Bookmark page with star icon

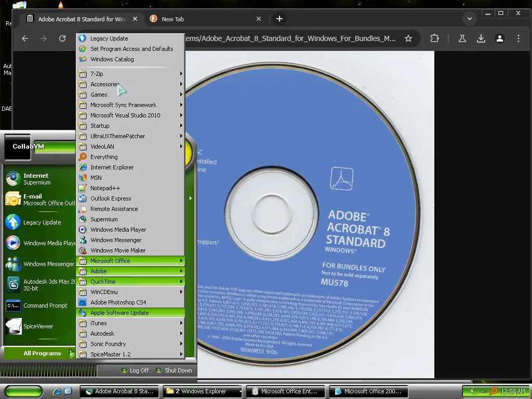click(408, 38)
